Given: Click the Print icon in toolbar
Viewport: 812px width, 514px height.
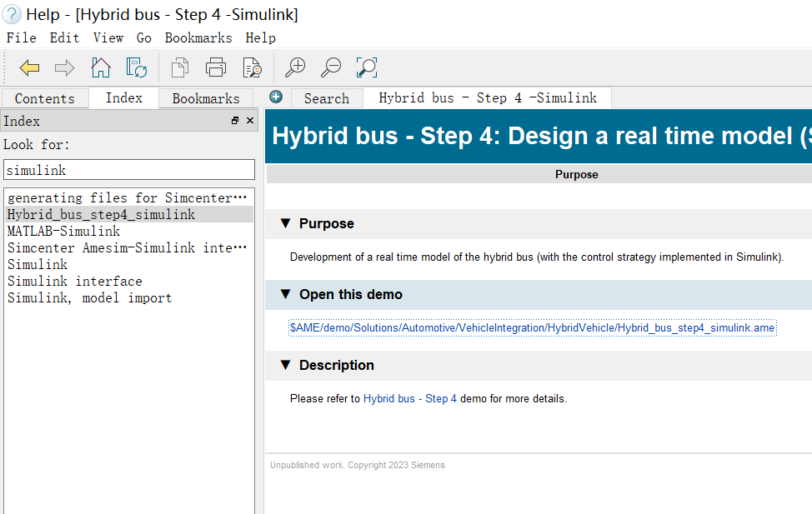Looking at the screenshot, I should point(216,67).
